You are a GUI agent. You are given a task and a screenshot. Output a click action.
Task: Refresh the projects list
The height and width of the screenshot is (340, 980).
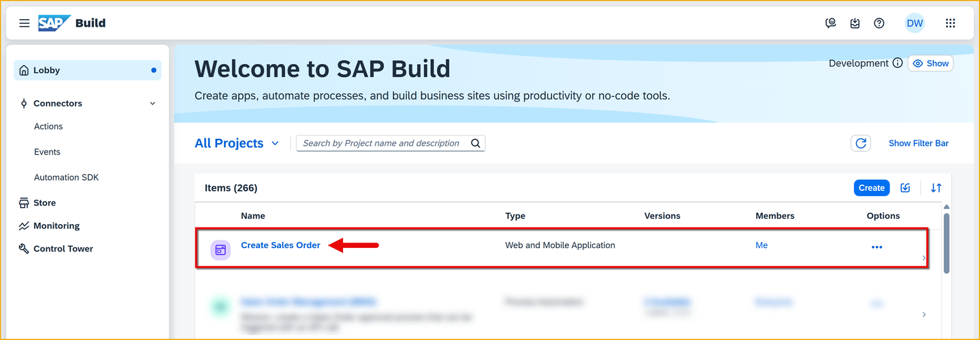coord(861,143)
